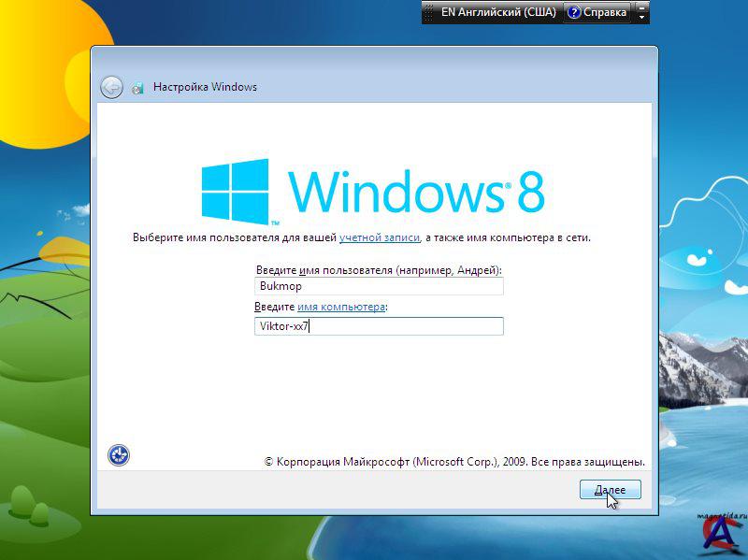Open language bar options arrow
748x560 pixels.
click(641, 18)
